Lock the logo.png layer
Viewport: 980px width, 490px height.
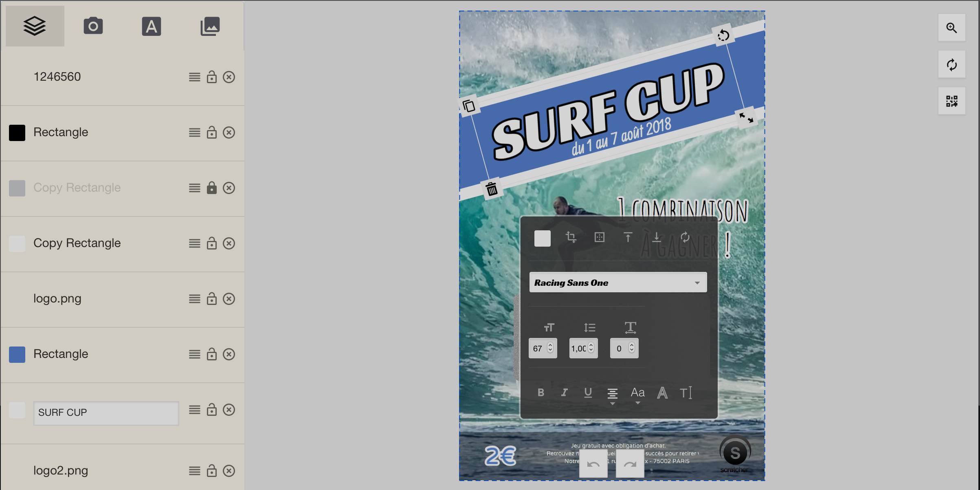[211, 298]
